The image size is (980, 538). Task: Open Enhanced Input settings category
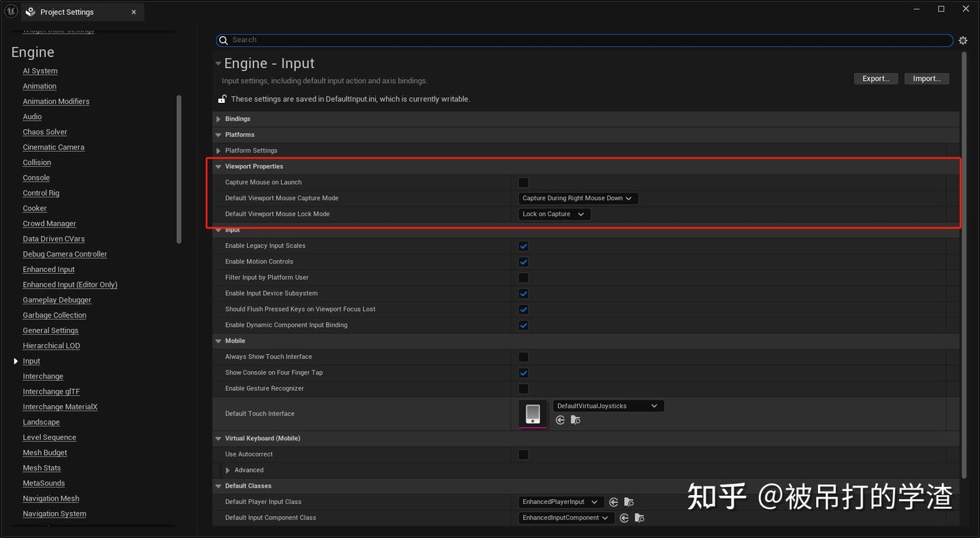pos(48,270)
